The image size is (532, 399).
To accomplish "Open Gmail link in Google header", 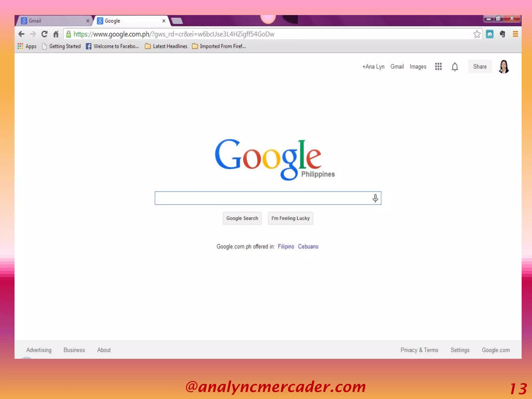I will click(397, 67).
